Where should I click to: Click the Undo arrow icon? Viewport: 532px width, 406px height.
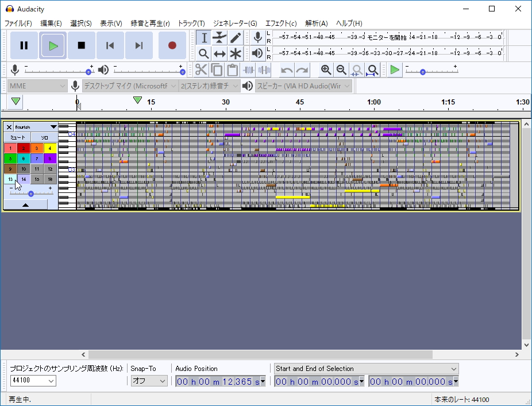tap(287, 70)
